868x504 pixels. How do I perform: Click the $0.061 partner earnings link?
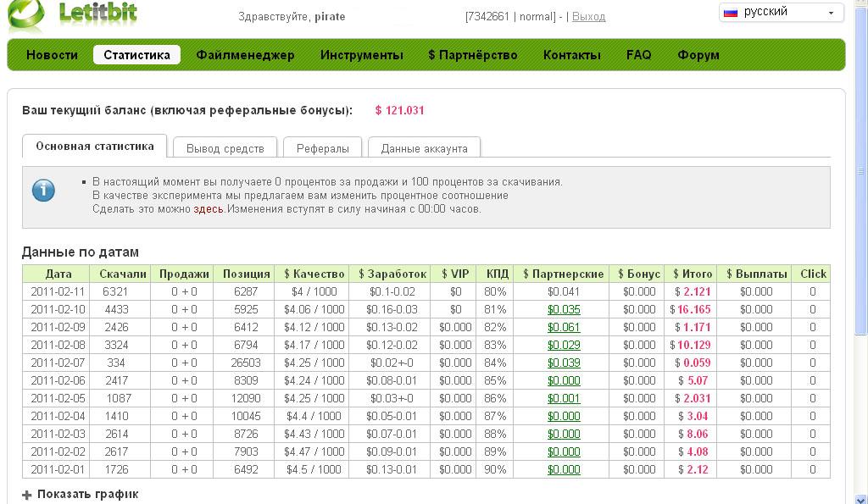(564, 327)
